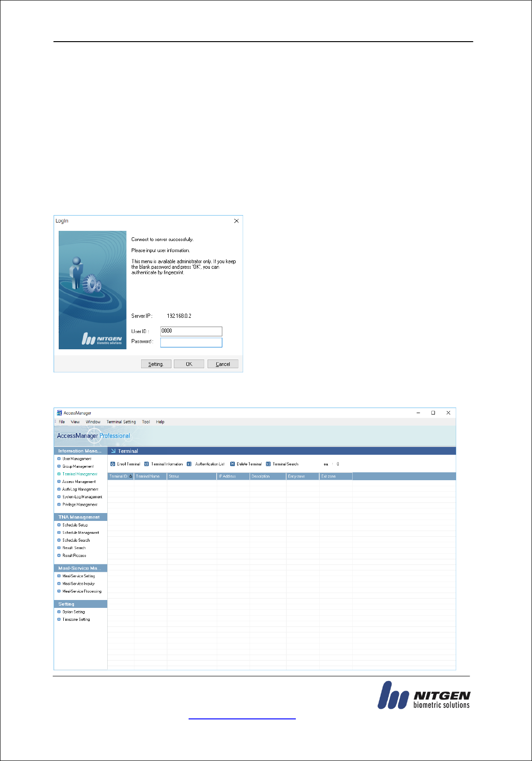Screen dimensions: 532x761
Task: Click the Description column header
Action: 268,476
